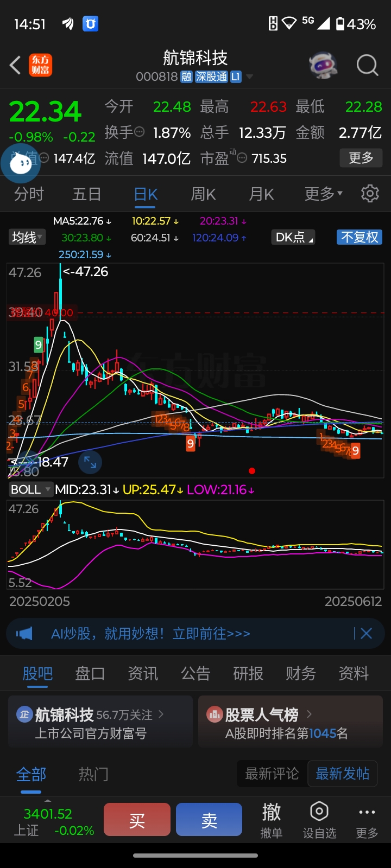The width and height of the screenshot is (391, 868).
Task: Tap the back arrow icon
Action: pyautogui.click(x=15, y=65)
